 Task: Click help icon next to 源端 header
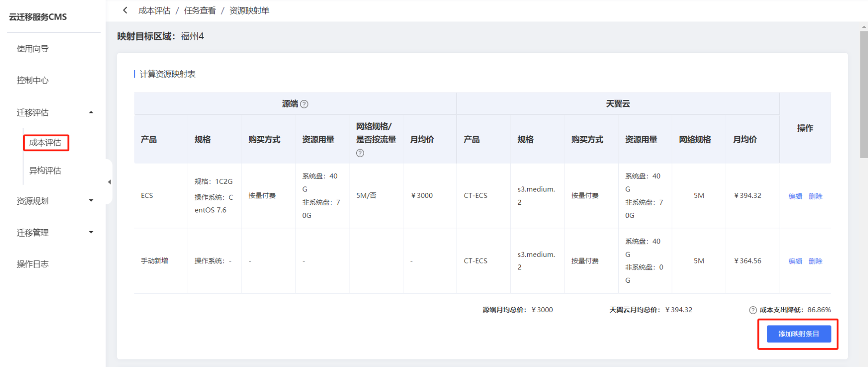(304, 104)
